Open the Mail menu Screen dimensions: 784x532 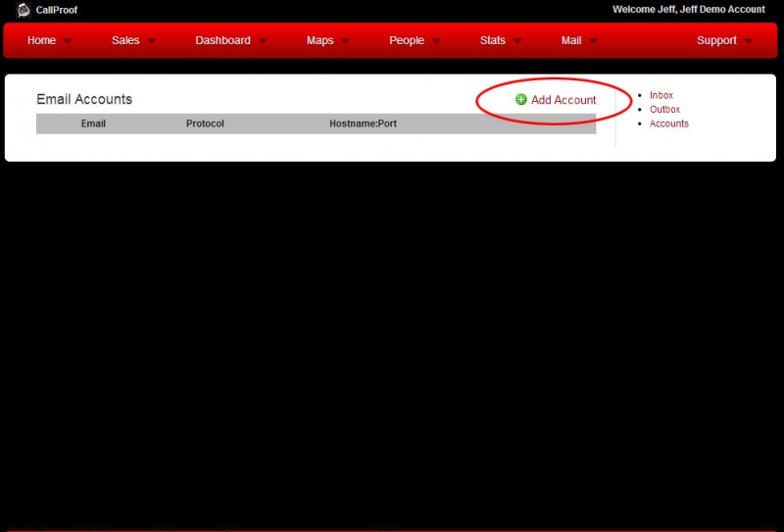tap(571, 40)
